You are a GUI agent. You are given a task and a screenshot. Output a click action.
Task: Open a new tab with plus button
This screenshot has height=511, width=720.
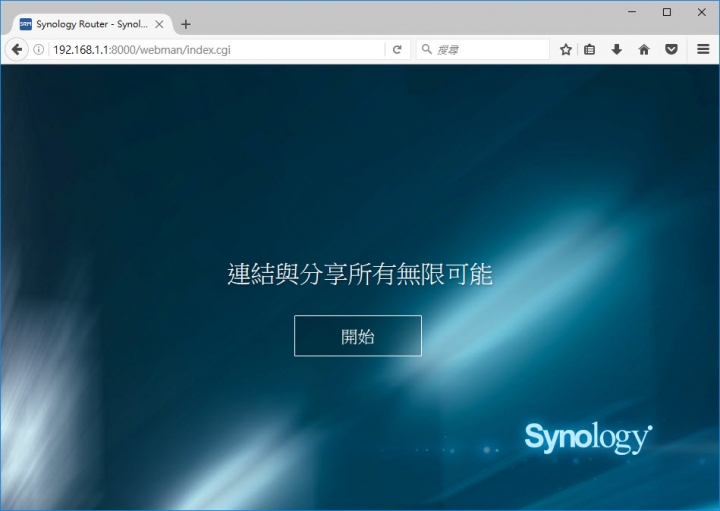186,24
